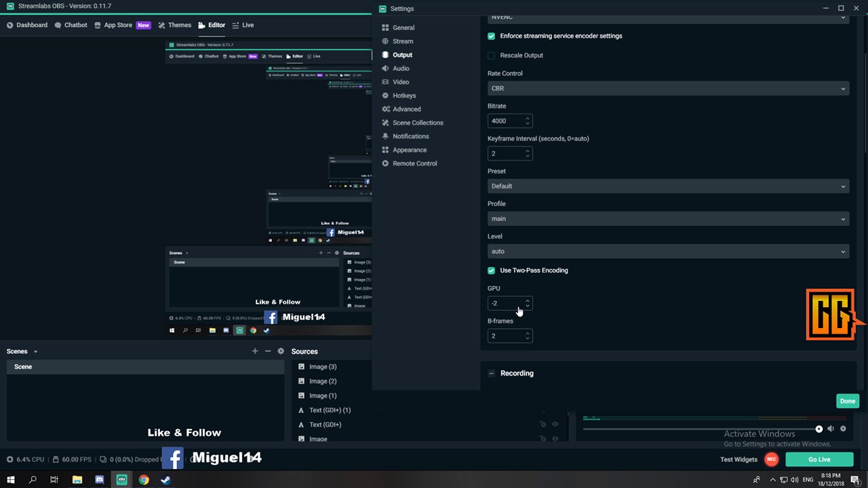Go to the Themes tab
868x488 pixels.
point(174,25)
